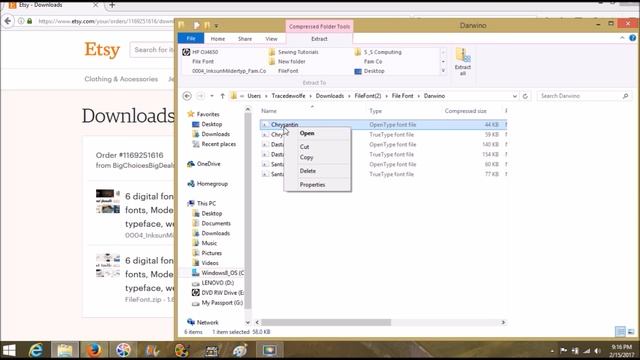Open Documents under This PC
The image size is (640, 360).
(x=216, y=223)
